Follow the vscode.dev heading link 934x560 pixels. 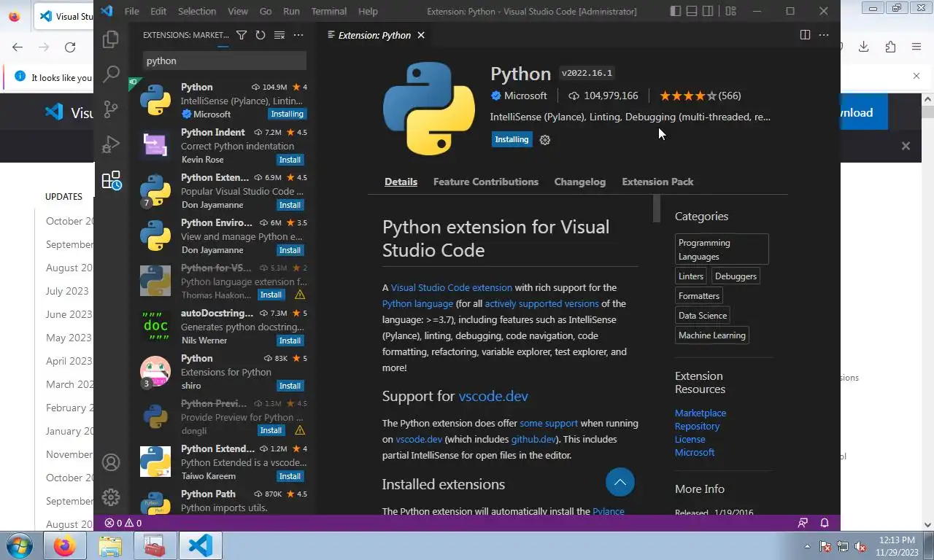493,396
